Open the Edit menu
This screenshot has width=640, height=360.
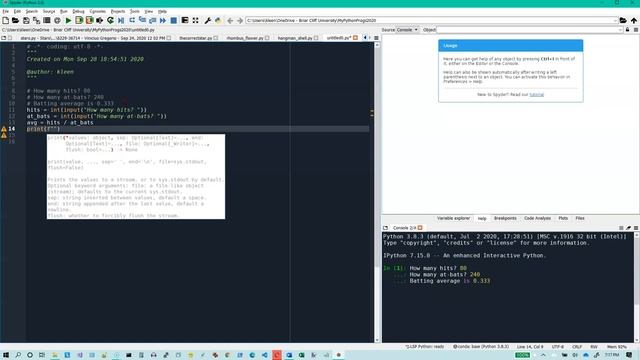[x=17, y=11]
